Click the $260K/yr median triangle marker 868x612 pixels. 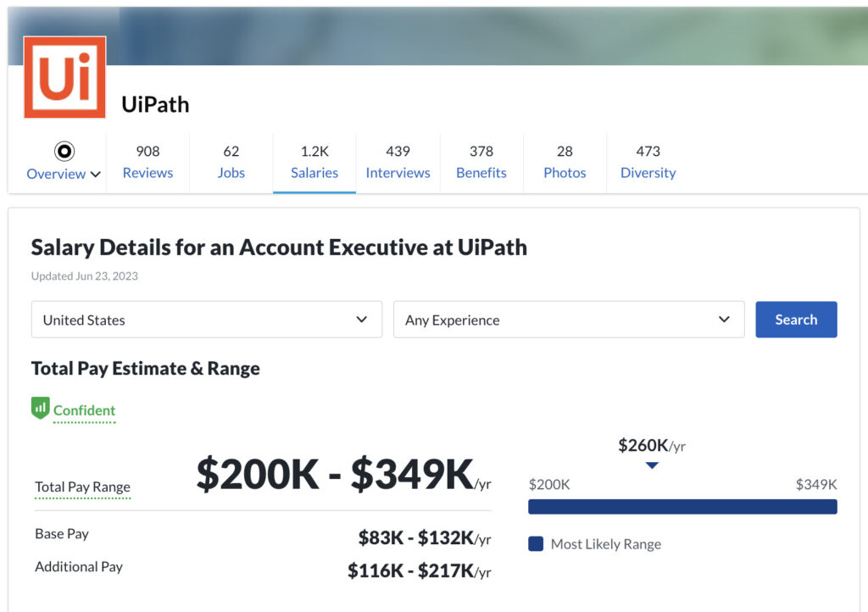651,465
